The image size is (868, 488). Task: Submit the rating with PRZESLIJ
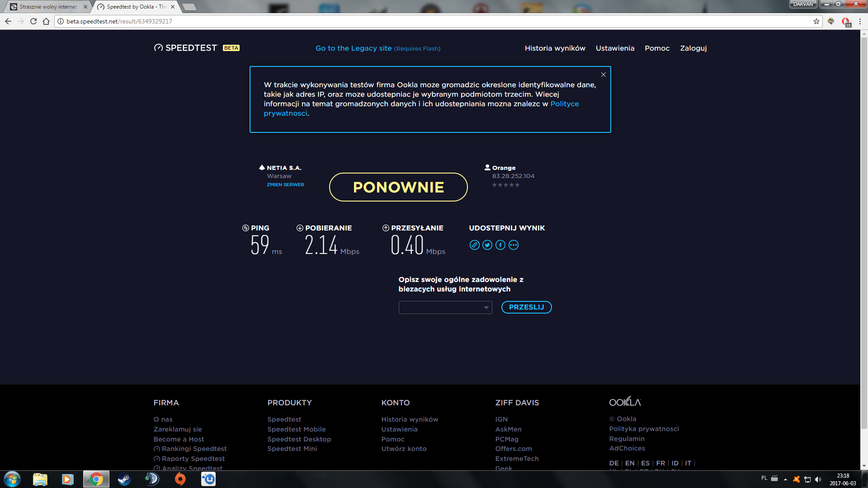click(526, 307)
